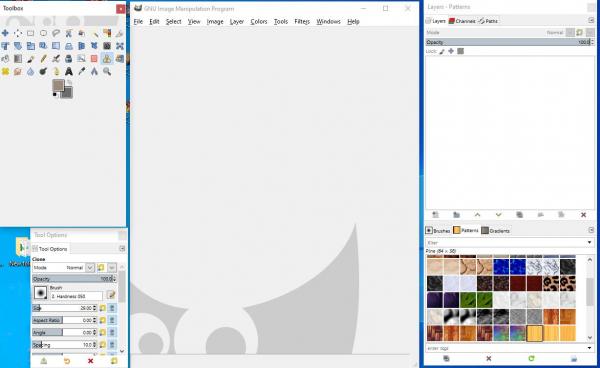The width and height of the screenshot is (600, 368).
Task: Select the highlighted Pine pattern thumbnail
Action: click(x=535, y=333)
